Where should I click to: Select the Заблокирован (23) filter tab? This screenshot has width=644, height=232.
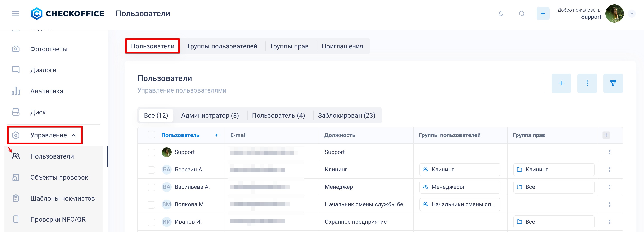pos(346,115)
